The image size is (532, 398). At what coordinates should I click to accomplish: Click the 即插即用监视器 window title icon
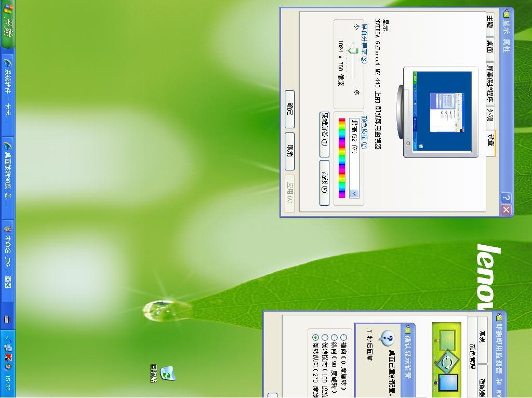[x=499, y=317]
